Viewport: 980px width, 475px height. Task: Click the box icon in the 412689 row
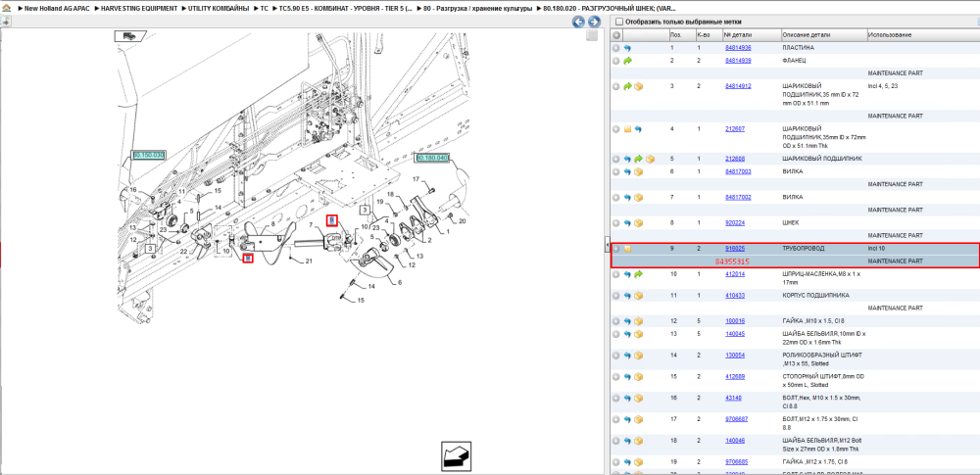[x=639, y=377]
